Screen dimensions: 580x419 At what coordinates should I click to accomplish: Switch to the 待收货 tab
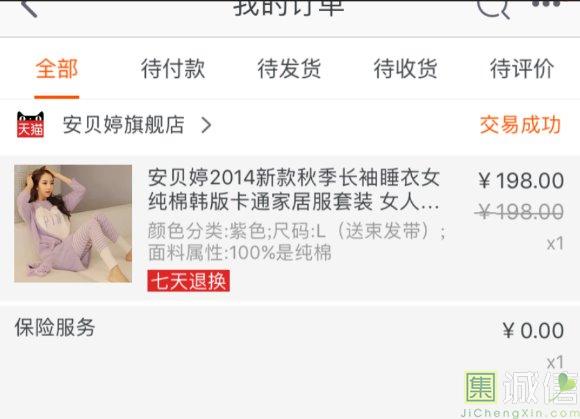(x=406, y=68)
